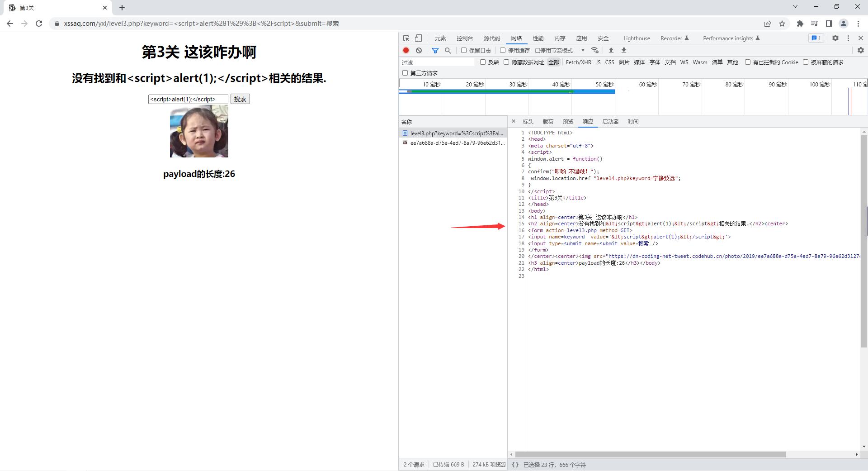This screenshot has height=471, width=868.
Task: Open the 预览 request tab
Action: tap(568, 121)
